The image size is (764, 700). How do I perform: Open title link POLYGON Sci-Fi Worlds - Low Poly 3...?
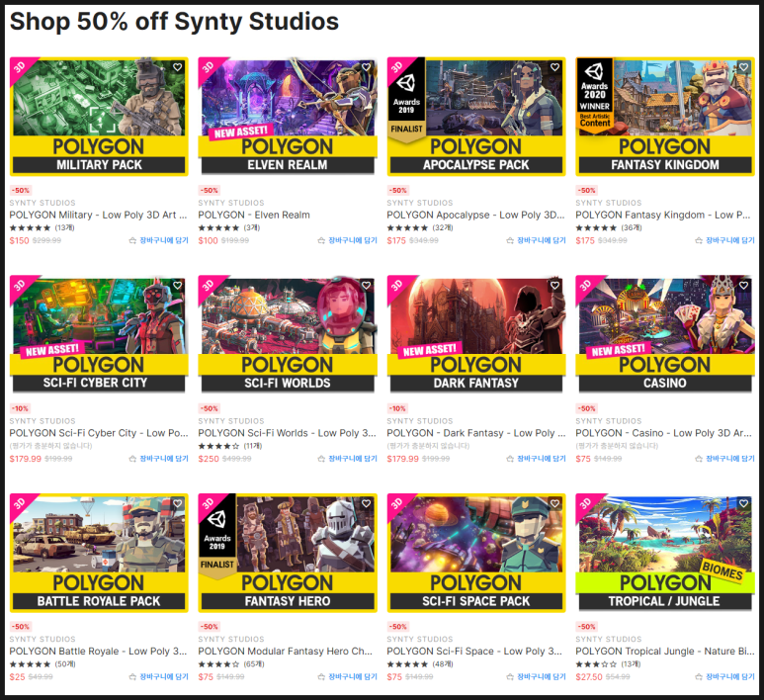coord(287,433)
